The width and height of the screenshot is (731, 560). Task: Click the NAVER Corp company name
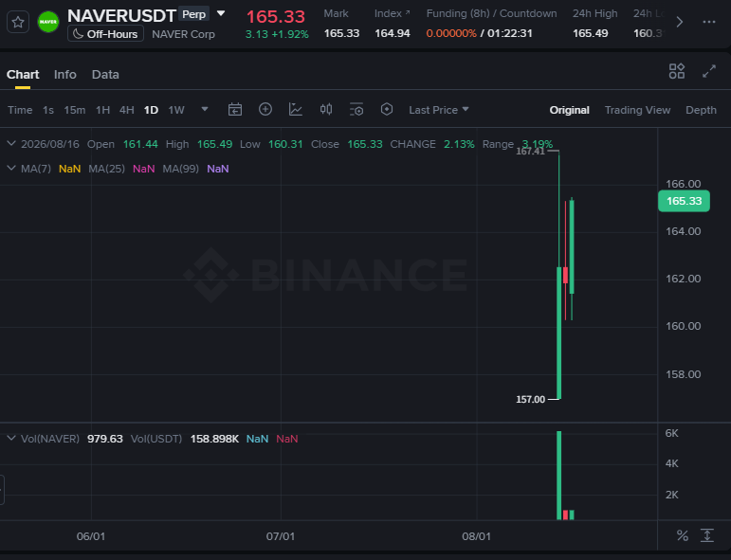pos(183,34)
